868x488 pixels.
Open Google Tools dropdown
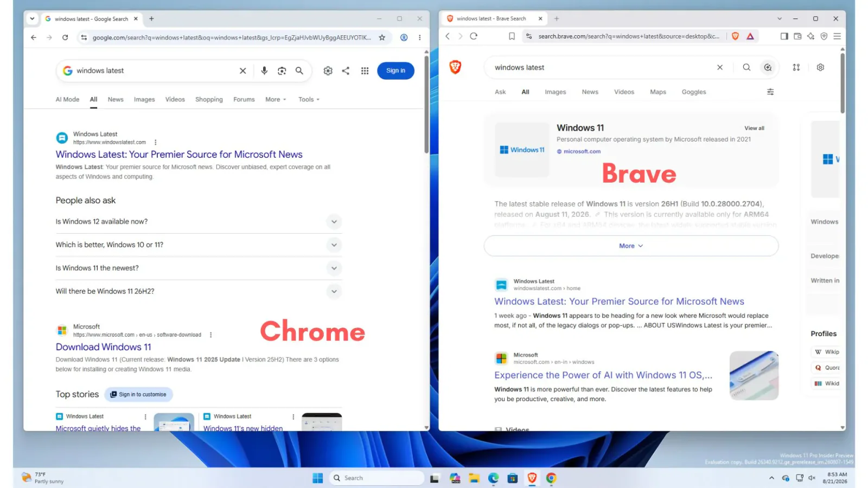pyautogui.click(x=309, y=99)
